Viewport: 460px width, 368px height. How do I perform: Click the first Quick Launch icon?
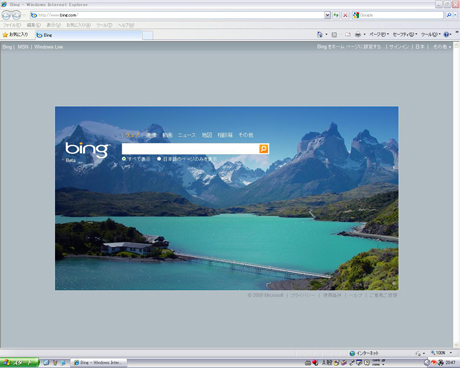(x=46, y=362)
